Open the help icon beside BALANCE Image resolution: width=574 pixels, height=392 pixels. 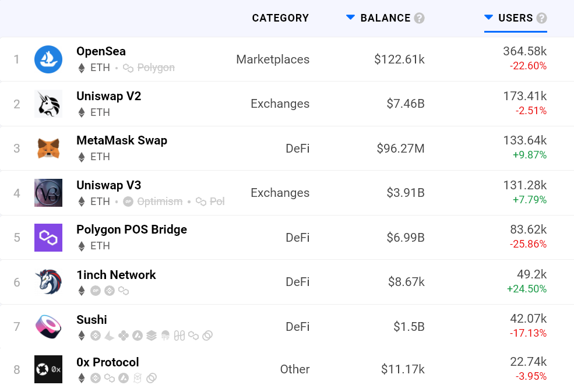(x=419, y=18)
